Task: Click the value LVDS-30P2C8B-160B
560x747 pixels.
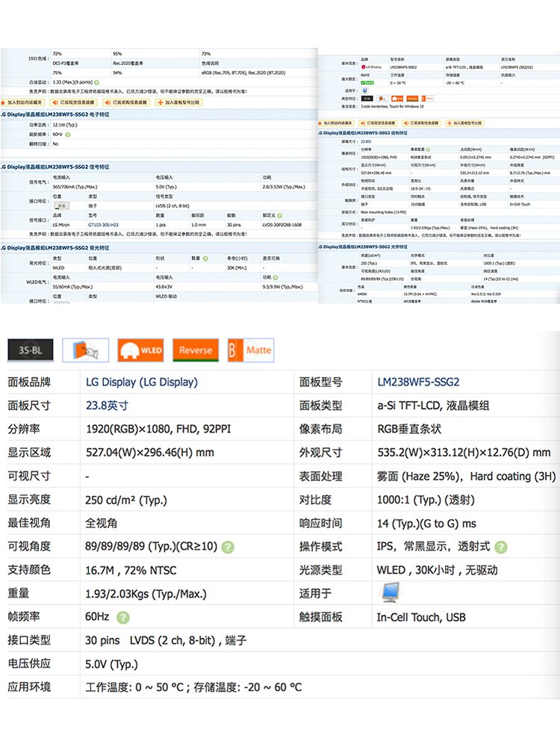Action: pyautogui.click(x=282, y=225)
